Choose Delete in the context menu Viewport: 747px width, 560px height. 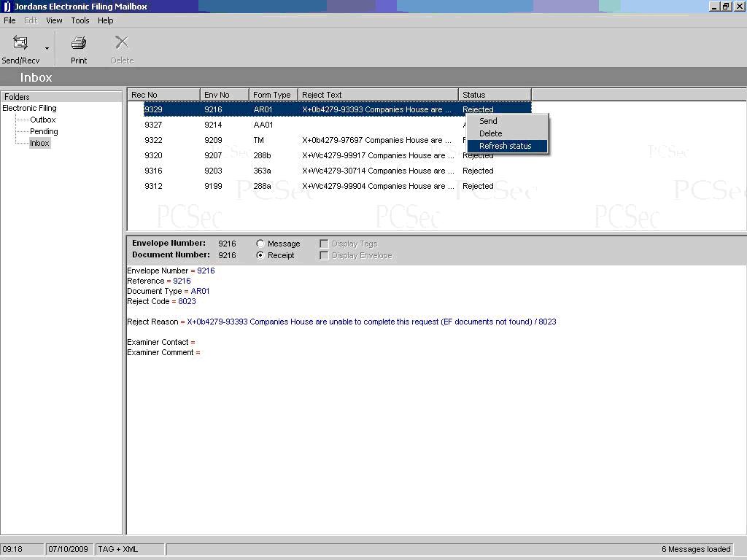click(491, 133)
